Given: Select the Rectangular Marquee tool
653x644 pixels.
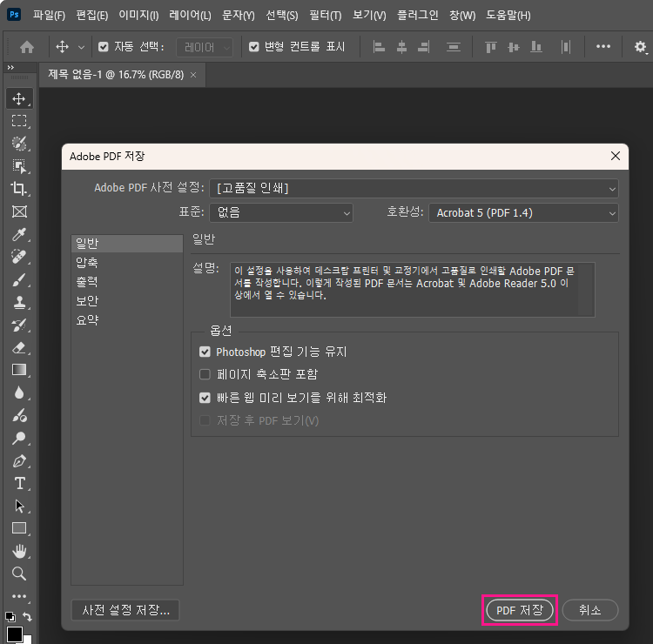Looking at the screenshot, I should [19, 121].
